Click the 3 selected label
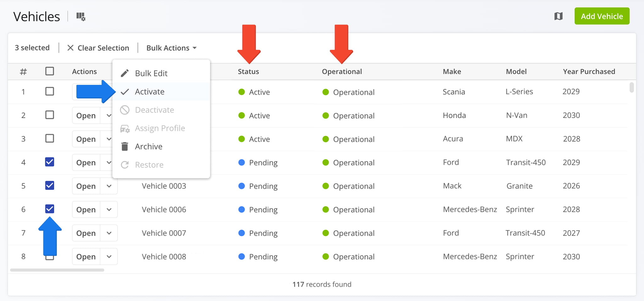 pyautogui.click(x=32, y=48)
